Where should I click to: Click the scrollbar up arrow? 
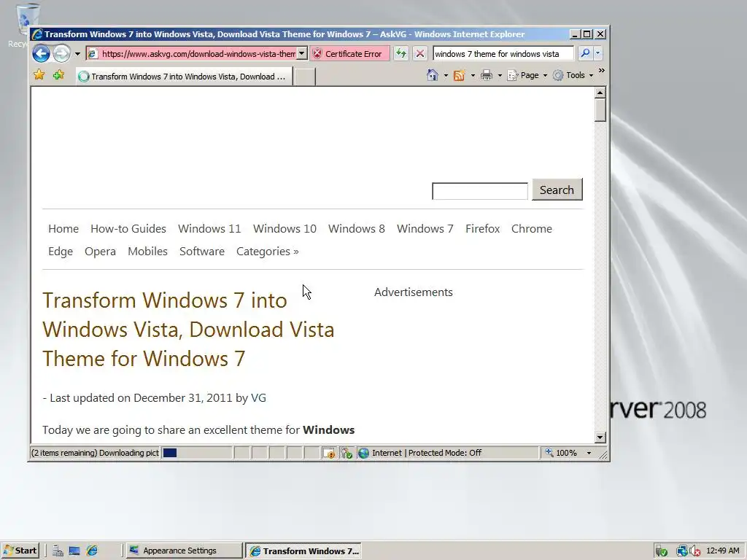click(x=600, y=93)
